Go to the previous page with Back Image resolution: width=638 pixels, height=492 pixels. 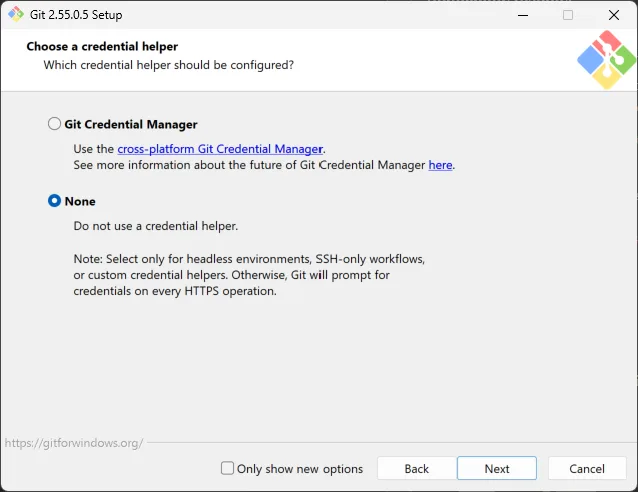pyautogui.click(x=417, y=468)
